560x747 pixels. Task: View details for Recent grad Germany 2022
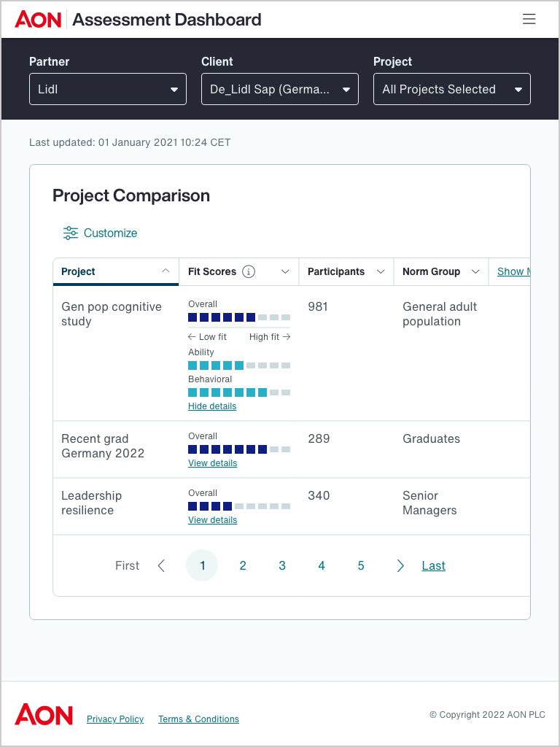tap(212, 463)
